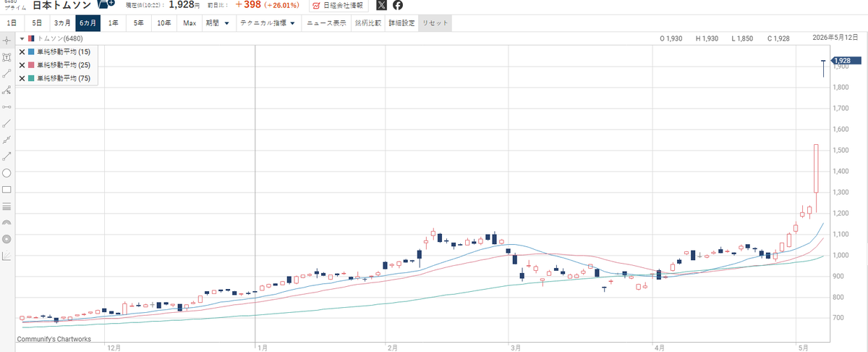Share on X (Twitter) icon
Viewport: 868px width, 352px height.
[x=382, y=6]
